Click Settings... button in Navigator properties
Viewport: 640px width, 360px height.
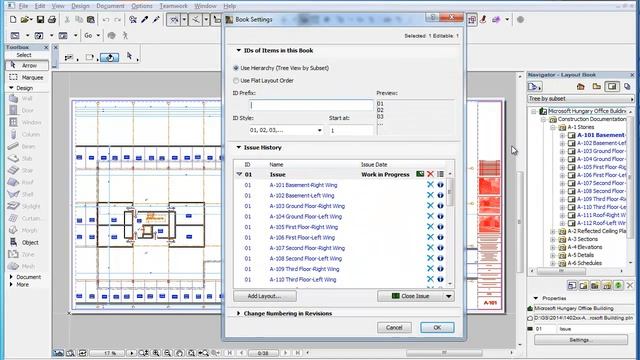(580, 340)
